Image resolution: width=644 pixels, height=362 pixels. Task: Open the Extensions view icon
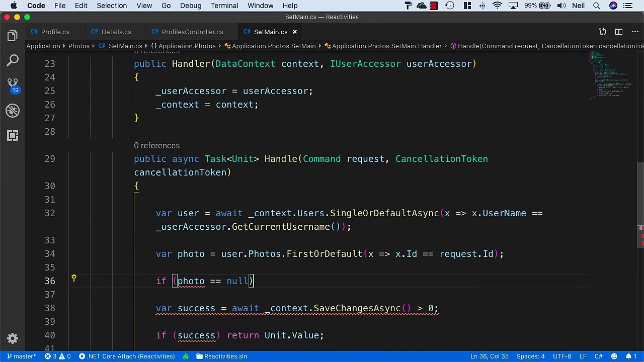(13, 136)
